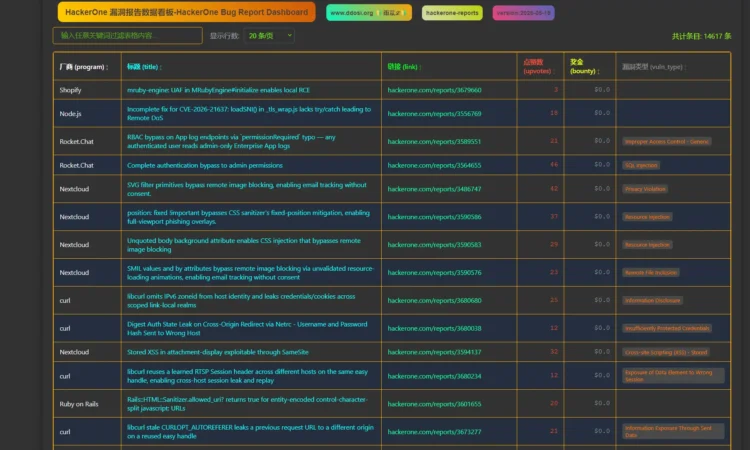This screenshot has width=750, height=450.
Task: Click the Resource Injection tag in report 3590586 row
Action: pos(647,217)
